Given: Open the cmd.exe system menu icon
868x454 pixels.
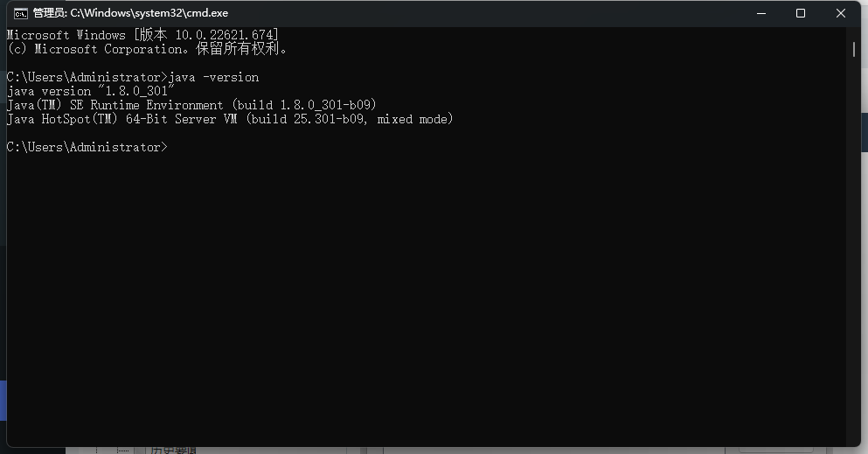Looking at the screenshot, I should pyautogui.click(x=20, y=13).
